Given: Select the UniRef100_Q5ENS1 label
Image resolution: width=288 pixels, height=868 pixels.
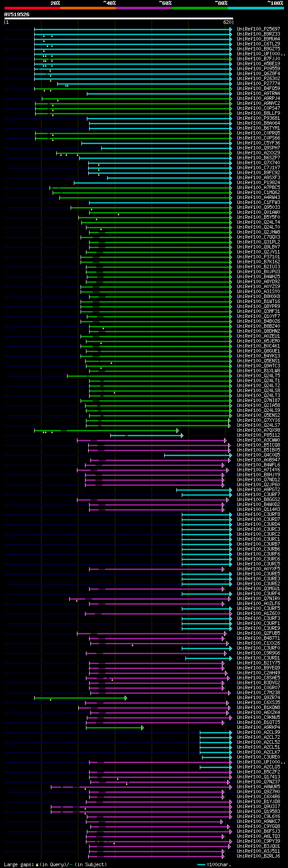Looking at the screenshot, I should point(258,361).
